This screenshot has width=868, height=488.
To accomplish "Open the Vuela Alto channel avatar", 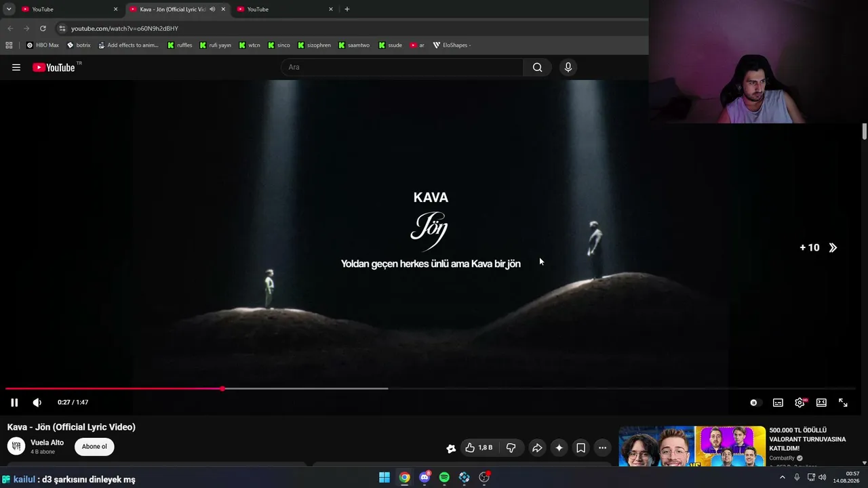I will coord(16,446).
